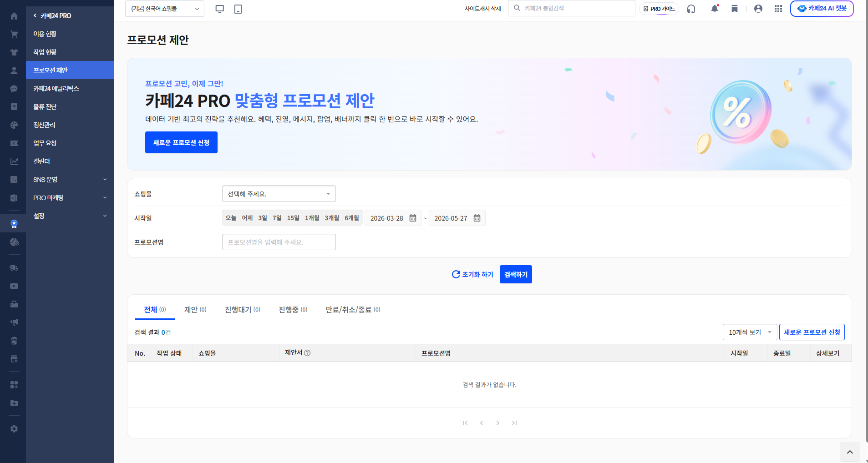Screen dimensions: 868x463
Task: Select the 전체 (0) tab
Action: [x=155, y=310]
